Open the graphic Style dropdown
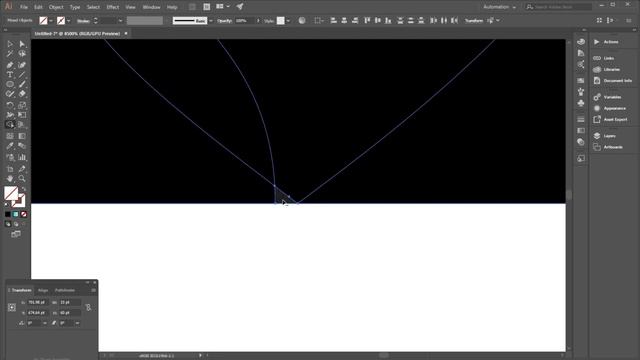The width and height of the screenshot is (640, 360). (288, 20)
